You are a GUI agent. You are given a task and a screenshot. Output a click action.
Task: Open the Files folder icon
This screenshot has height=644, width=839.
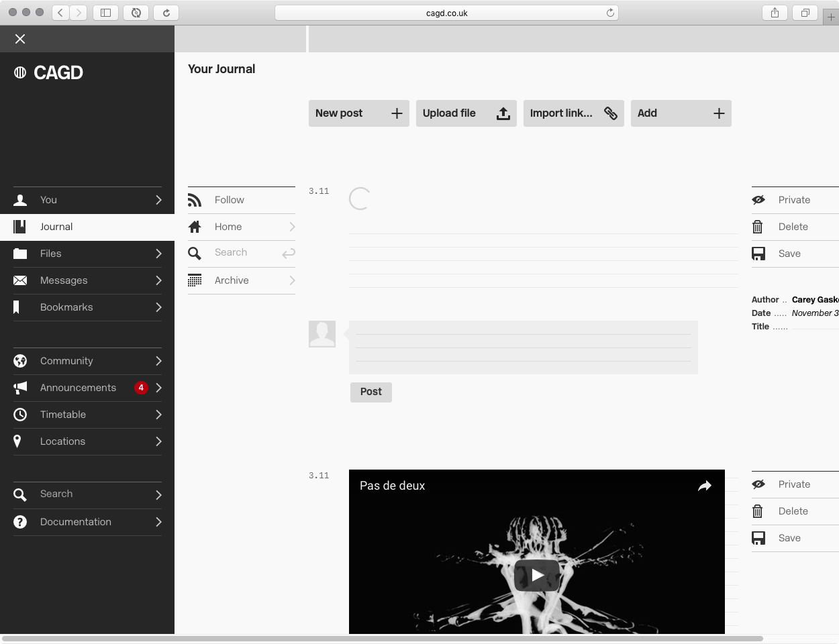click(x=20, y=254)
